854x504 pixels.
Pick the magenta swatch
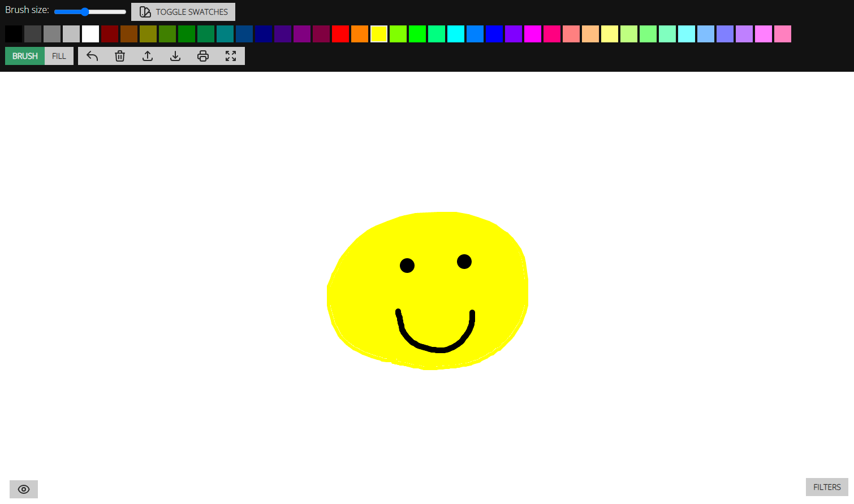point(533,34)
